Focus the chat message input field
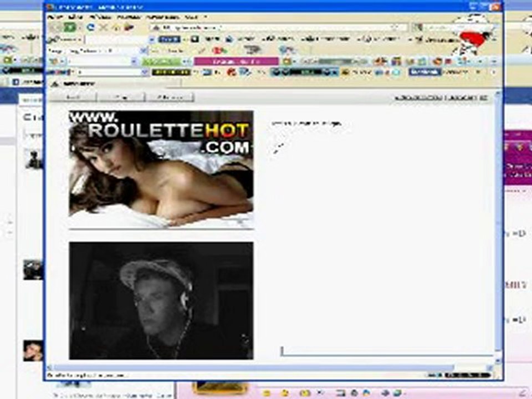This screenshot has height=399, width=532. tap(387, 351)
